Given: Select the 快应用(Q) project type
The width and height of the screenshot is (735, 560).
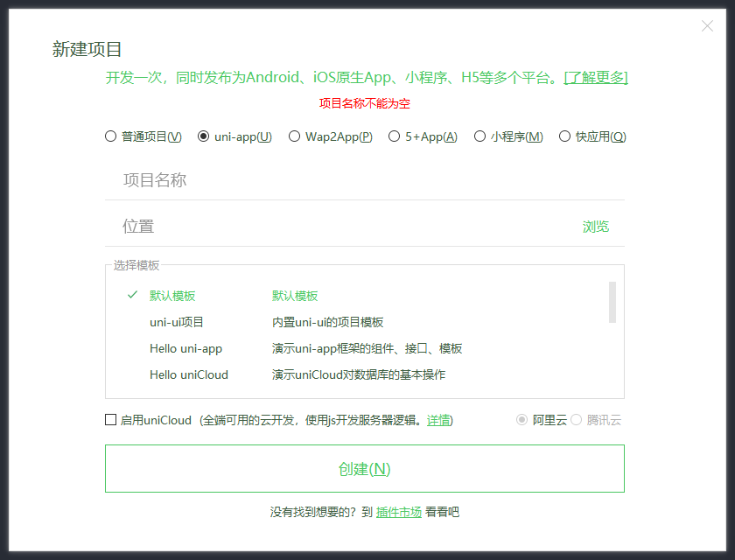Looking at the screenshot, I should pyautogui.click(x=566, y=136).
